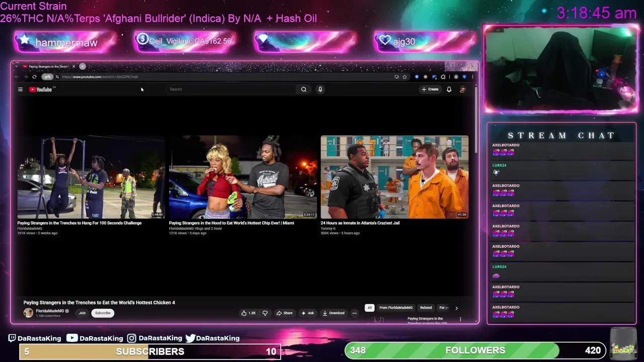Screen dimensions: 644x362
Task: Open more actions ellipsis under video
Action: [x=354, y=313]
